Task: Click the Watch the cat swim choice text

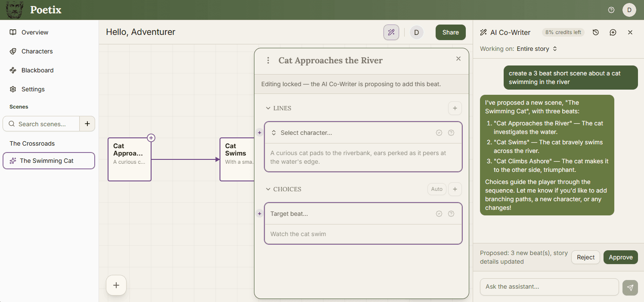Action: pos(298,234)
